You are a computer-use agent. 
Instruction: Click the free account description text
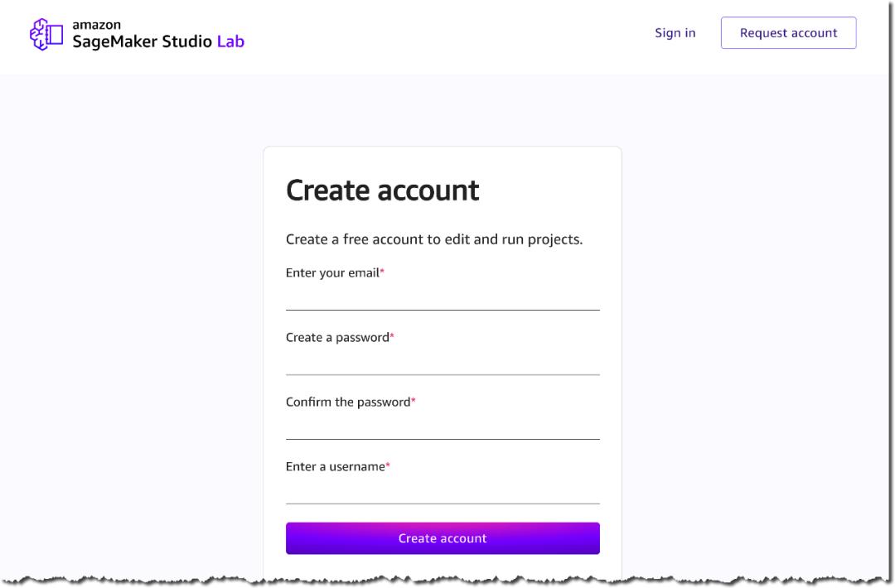click(x=433, y=239)
